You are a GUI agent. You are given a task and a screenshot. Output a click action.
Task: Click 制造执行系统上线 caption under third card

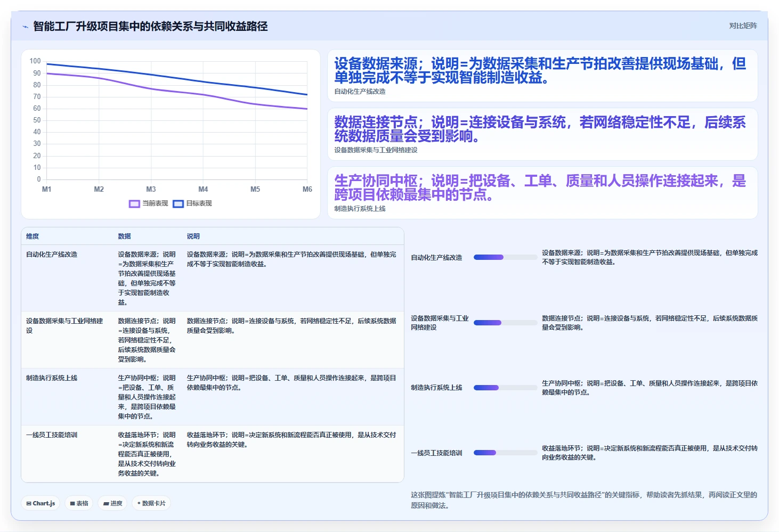(x=360, y=209)
